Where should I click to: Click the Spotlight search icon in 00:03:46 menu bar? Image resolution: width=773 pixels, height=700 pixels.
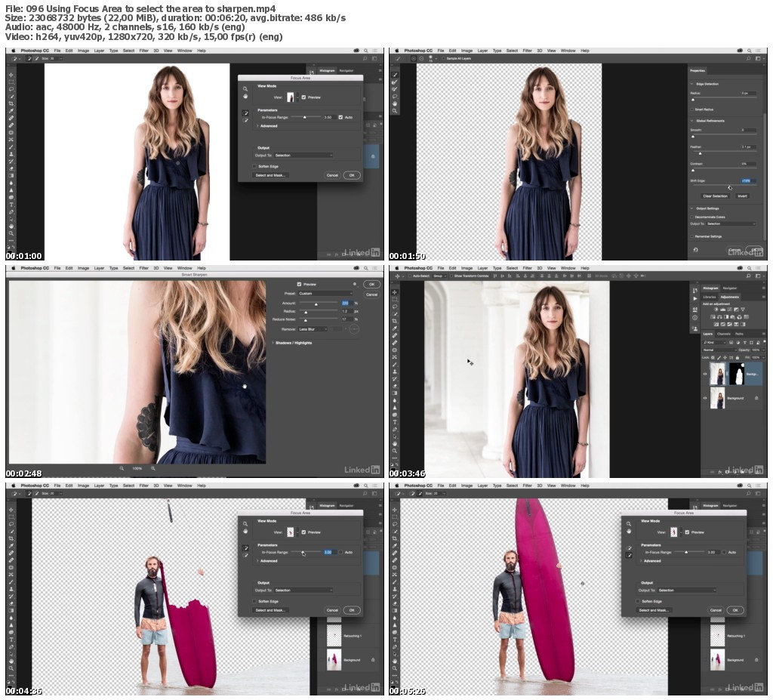coord(750,268)
